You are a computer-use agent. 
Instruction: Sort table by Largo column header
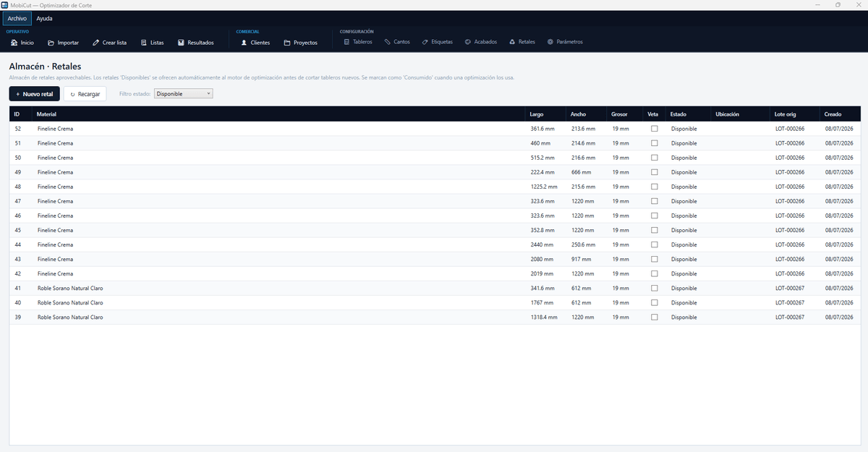click(x=536, y=114)
